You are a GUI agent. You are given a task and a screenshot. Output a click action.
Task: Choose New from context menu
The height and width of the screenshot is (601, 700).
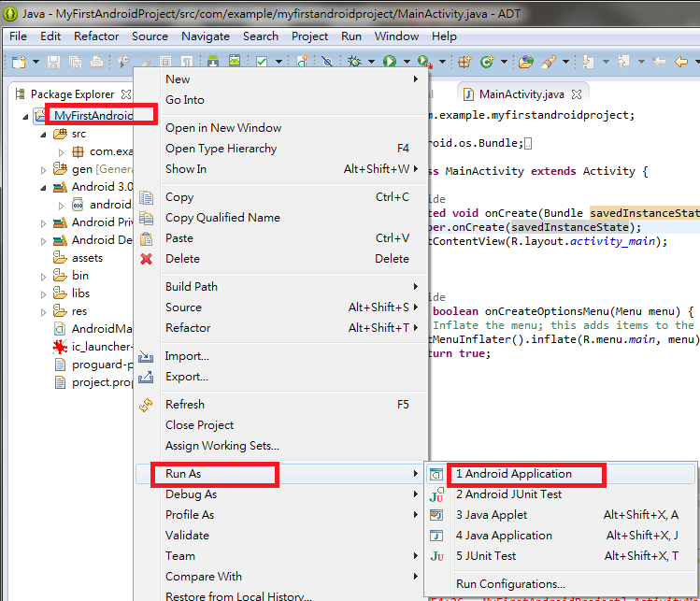281,79
